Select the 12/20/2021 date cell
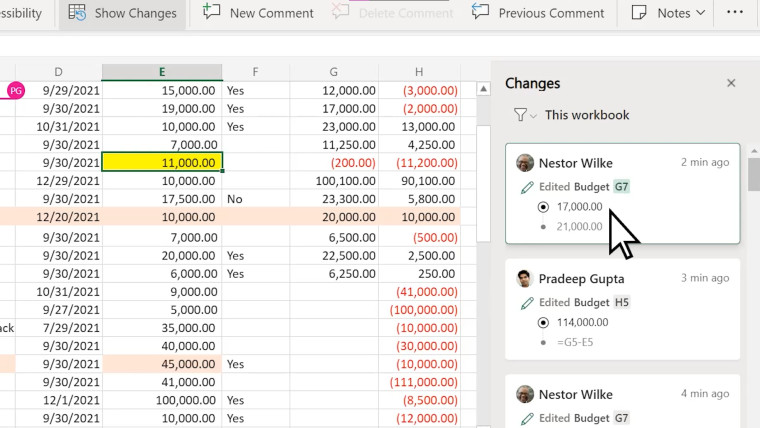 (x=59, y=217)
